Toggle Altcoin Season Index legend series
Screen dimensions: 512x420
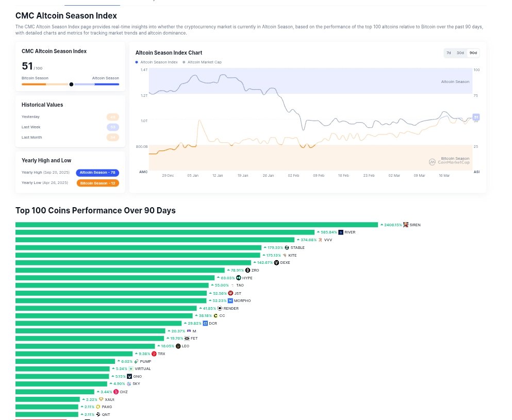(x=157, y=62)
